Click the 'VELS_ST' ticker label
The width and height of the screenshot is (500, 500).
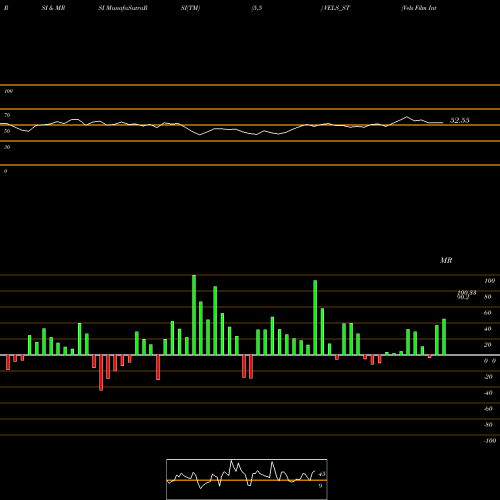click(x=337, y=8)
